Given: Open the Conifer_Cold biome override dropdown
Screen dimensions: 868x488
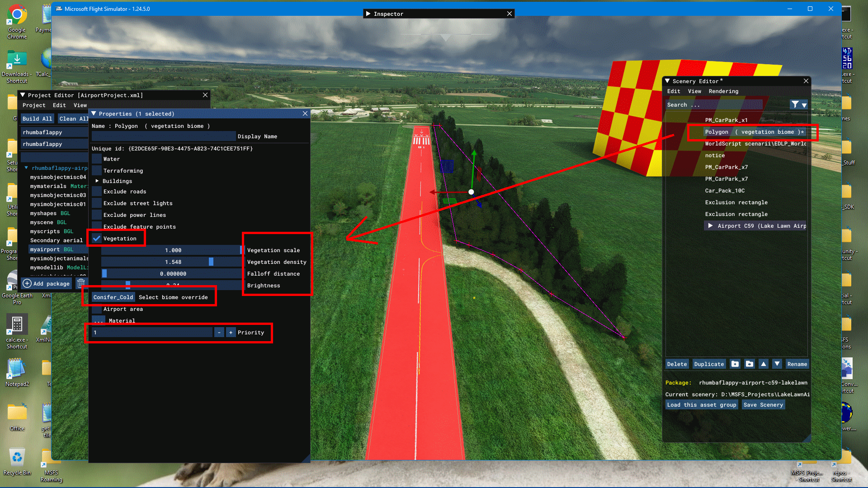Looking at the screenshot, I should click(113, 297).
